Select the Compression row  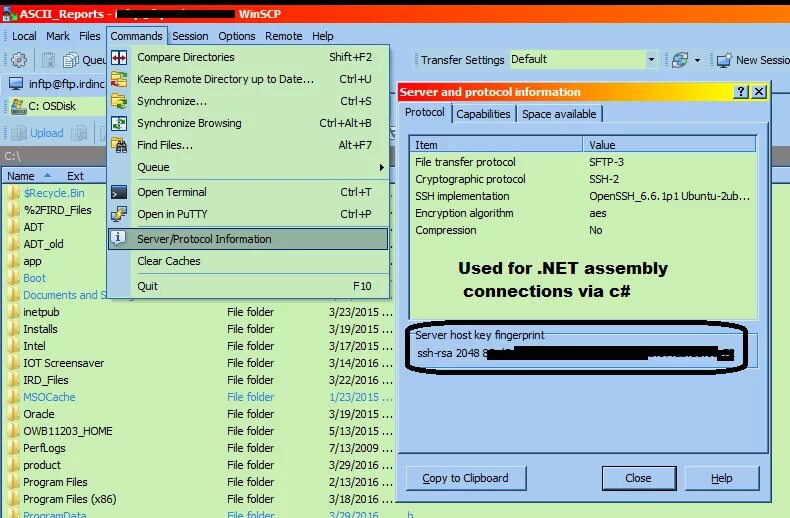(x=583, y=230)
